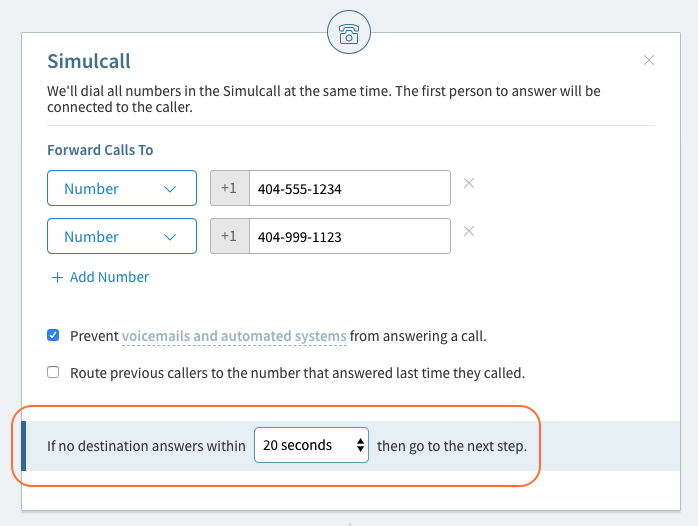Open the second Number type dropdown

coord(122,236)
